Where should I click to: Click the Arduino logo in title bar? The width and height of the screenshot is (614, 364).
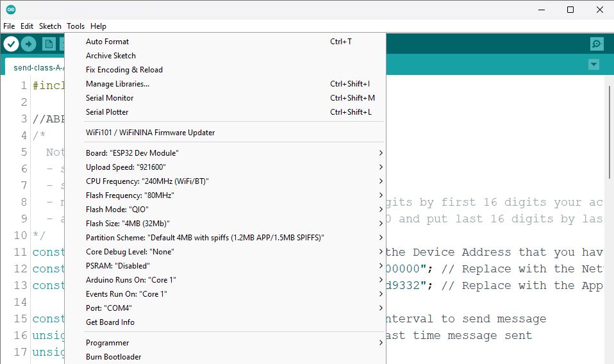click(x=11, y=10)
